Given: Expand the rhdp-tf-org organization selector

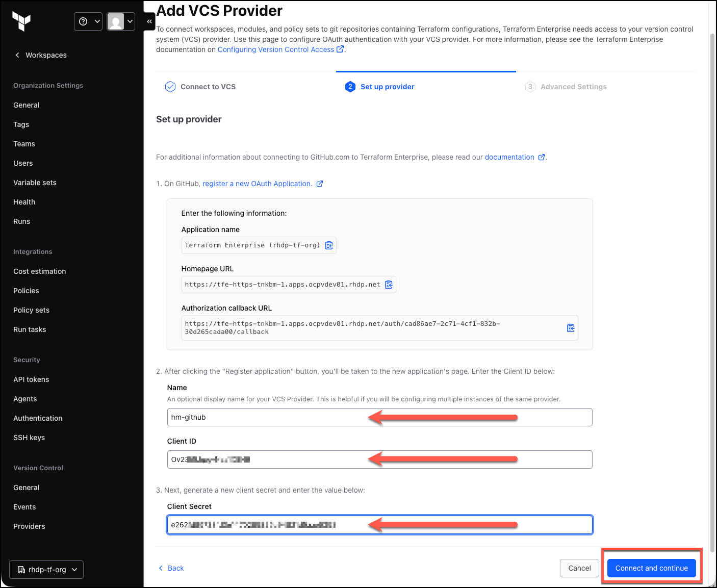Looking at the screenshot, I should tap(46, 570).
